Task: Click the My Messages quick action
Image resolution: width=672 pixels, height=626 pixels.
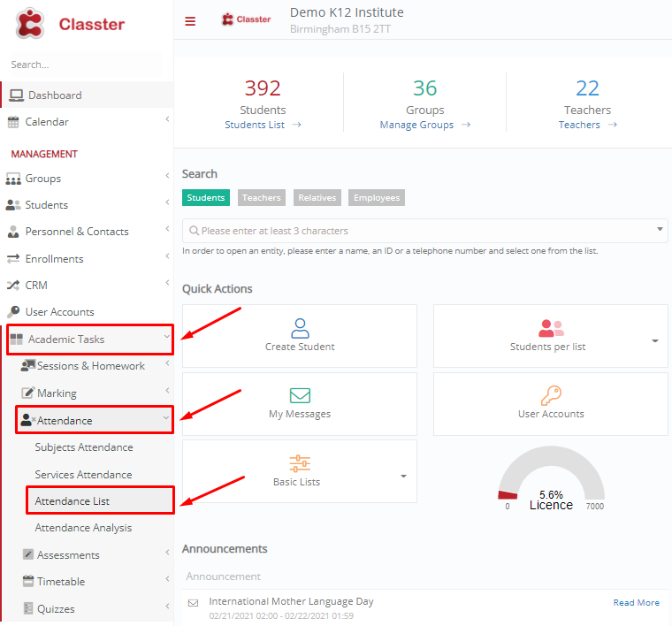Action: 300,403
